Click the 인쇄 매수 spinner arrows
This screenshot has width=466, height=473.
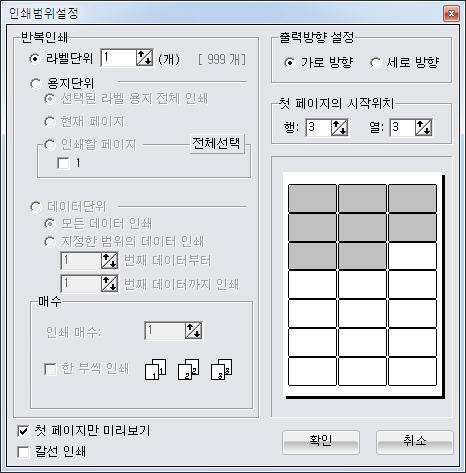[193, 331]
